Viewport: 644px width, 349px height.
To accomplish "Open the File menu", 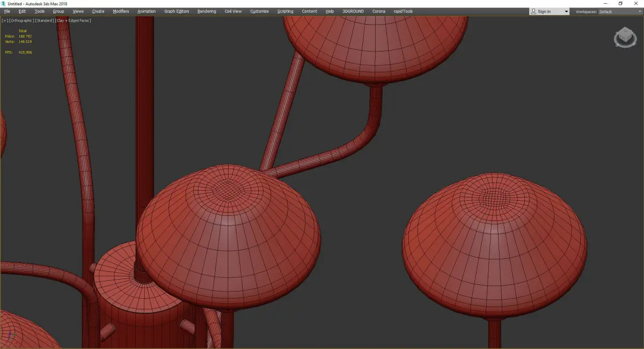I will pos(7,11).
